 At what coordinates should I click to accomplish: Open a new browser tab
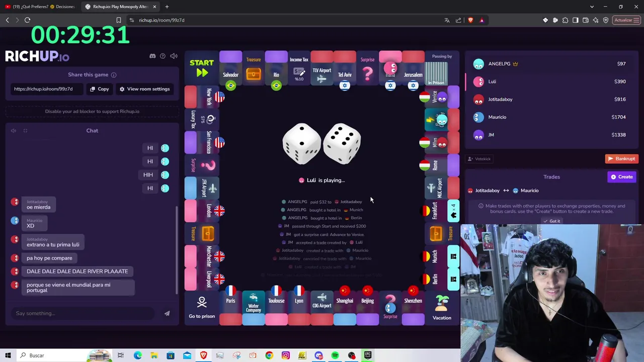(x=167, y=7)
